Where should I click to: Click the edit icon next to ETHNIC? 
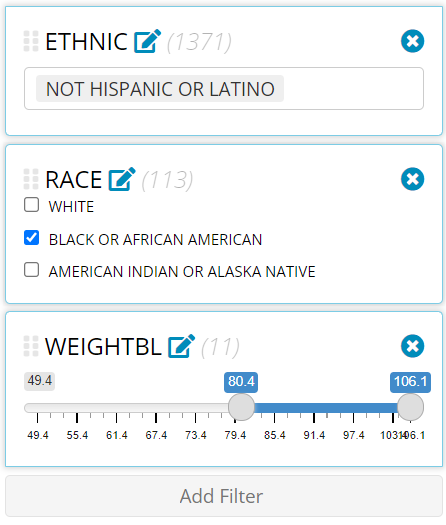(147, 41)
